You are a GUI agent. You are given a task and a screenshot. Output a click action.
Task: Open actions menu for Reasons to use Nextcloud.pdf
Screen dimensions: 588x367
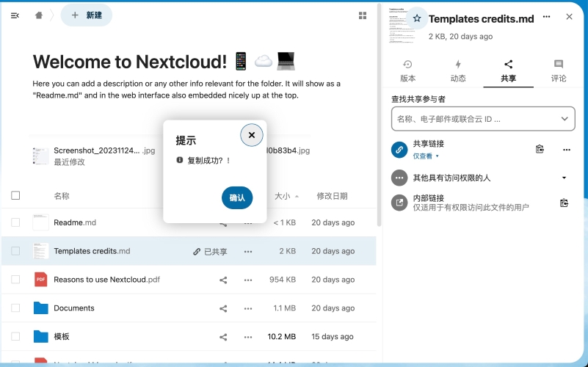point(248,280)
